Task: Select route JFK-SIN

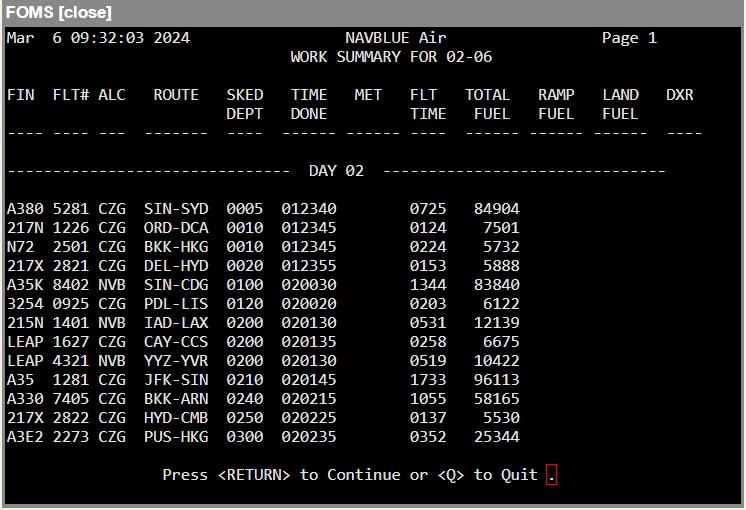Action: pos(176,380)
